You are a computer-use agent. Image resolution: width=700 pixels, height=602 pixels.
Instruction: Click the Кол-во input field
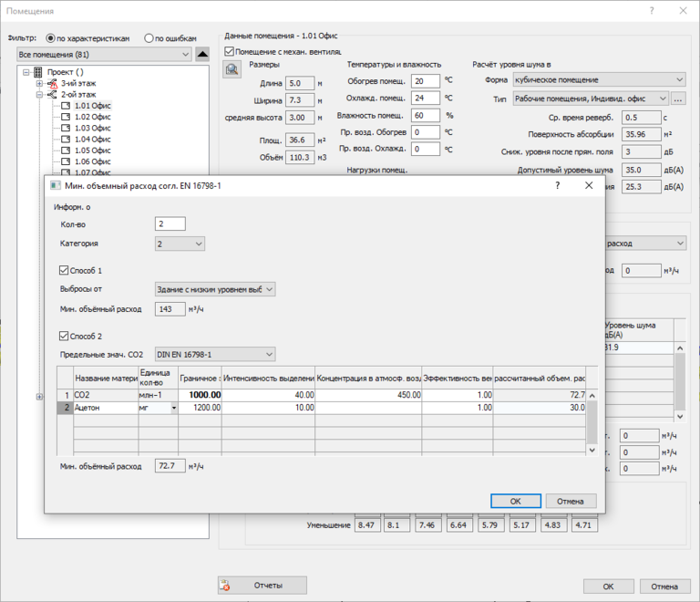click(x=170, y=224)
